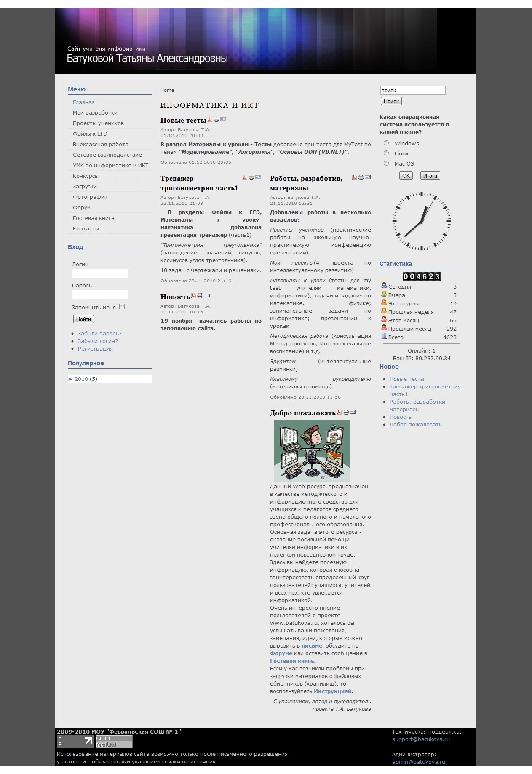Click the arrow counter banner in footer
Screen dimensions: 532x774
pos(75,742)
